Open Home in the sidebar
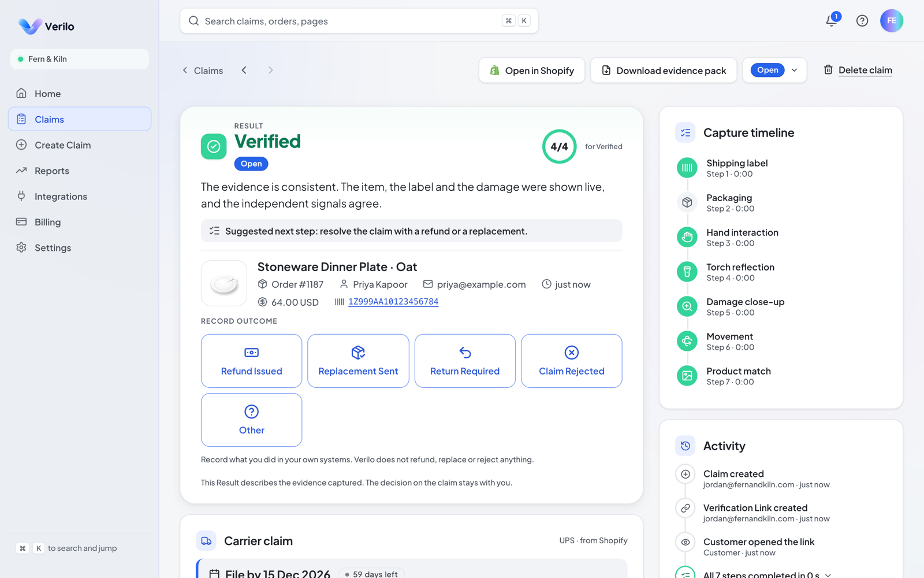Screen dimensions: 924x578 tap(80, 94)
